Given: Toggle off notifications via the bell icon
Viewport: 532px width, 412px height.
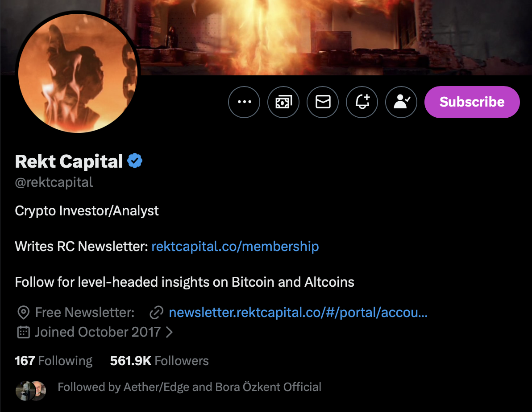Looking at the screenshot, I should 362,102.
